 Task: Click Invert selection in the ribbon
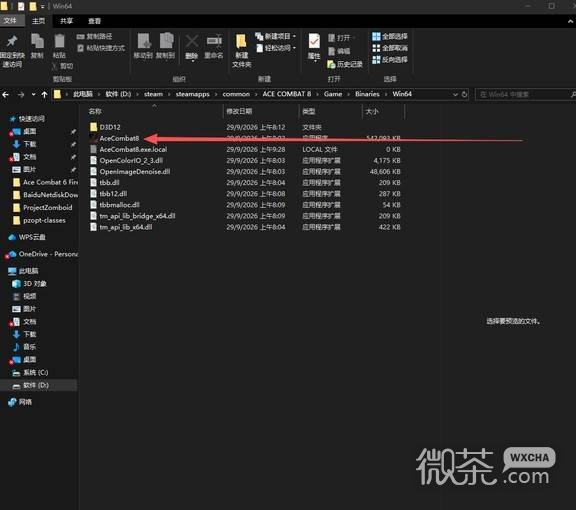pyautogui.click(x=390, y=60)
